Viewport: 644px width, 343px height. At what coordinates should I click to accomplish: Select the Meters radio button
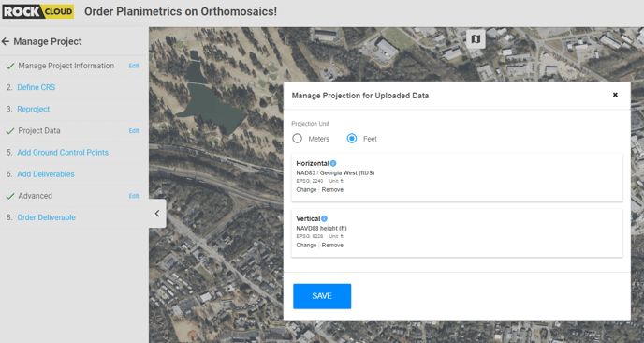[x=297, y=139]
